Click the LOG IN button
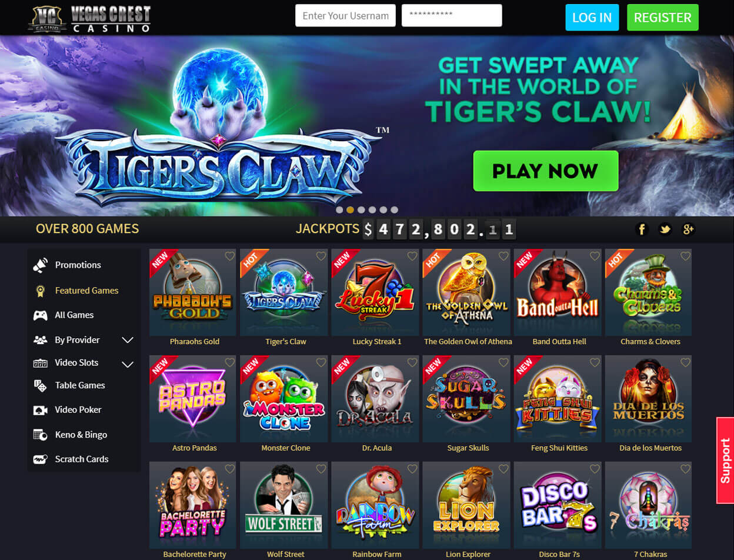This screenshot has width=734, height=560. point(592,17)
